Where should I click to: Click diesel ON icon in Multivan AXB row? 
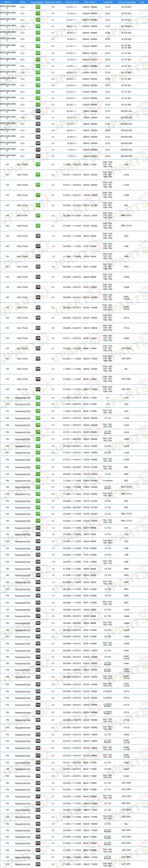[38, 246]
